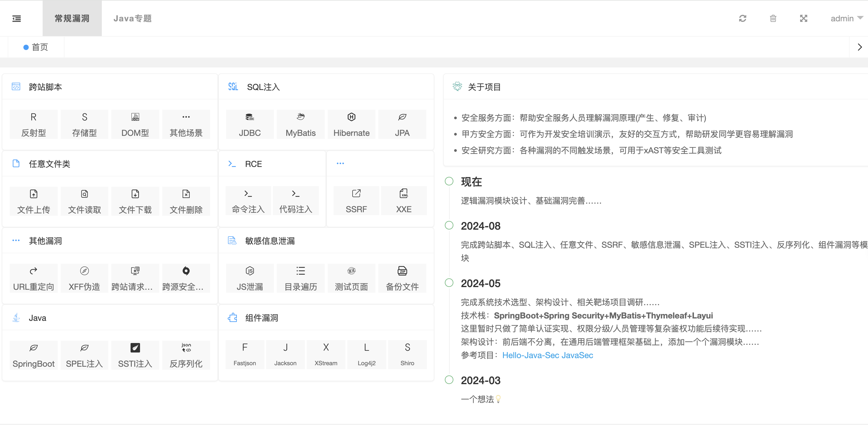Open the 文件上传 file upload module
This screenshot has width=868, height=425.
(33, 201)
